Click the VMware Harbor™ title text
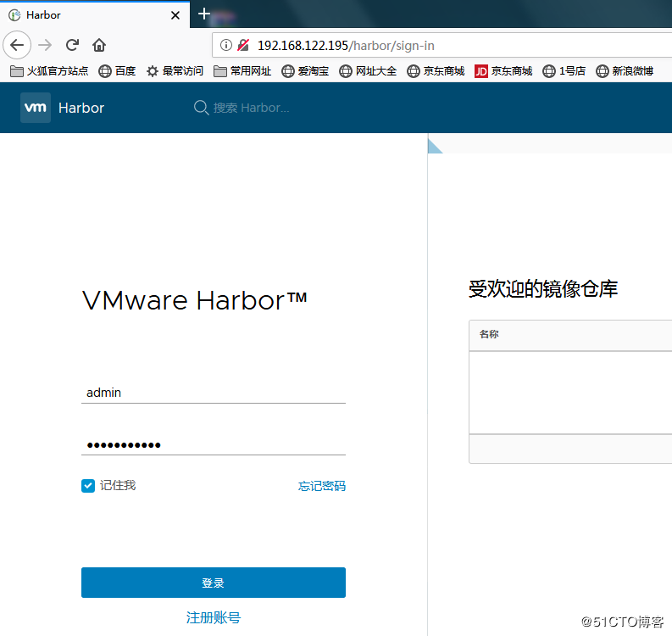672x636 pixels. [x=195, y=300]
